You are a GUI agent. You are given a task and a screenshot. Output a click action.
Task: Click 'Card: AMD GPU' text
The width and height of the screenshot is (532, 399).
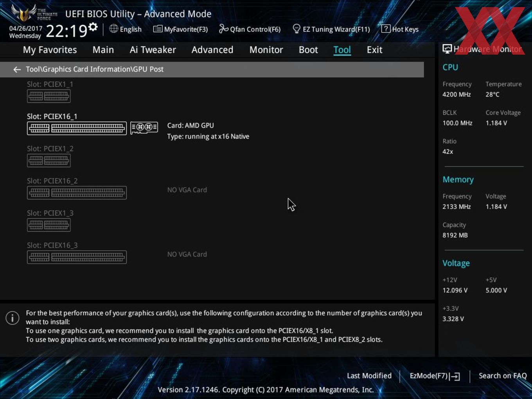click(x=191, y=126)
